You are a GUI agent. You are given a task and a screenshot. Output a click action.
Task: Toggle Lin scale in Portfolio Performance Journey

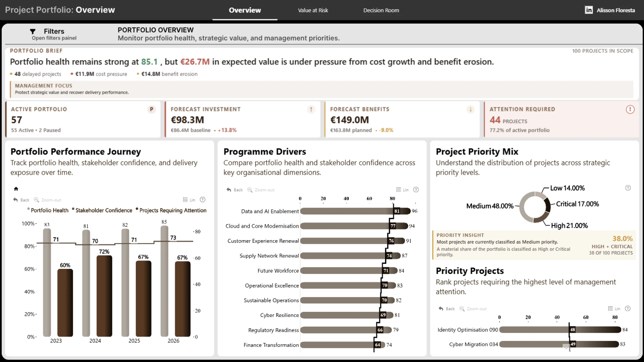point(189,200)
